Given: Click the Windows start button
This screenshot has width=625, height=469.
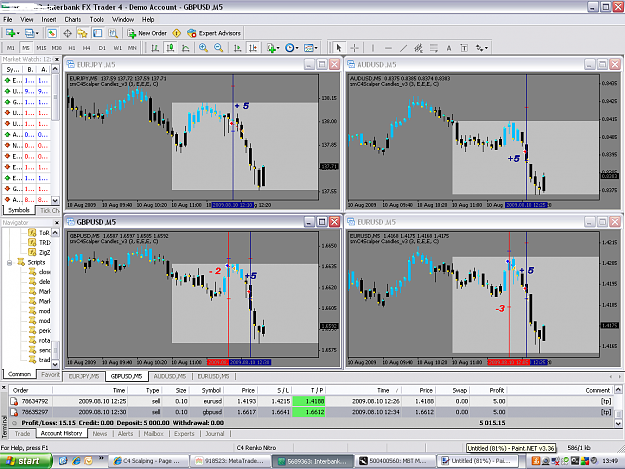Looking at the screenshot, I should [26, 461].
